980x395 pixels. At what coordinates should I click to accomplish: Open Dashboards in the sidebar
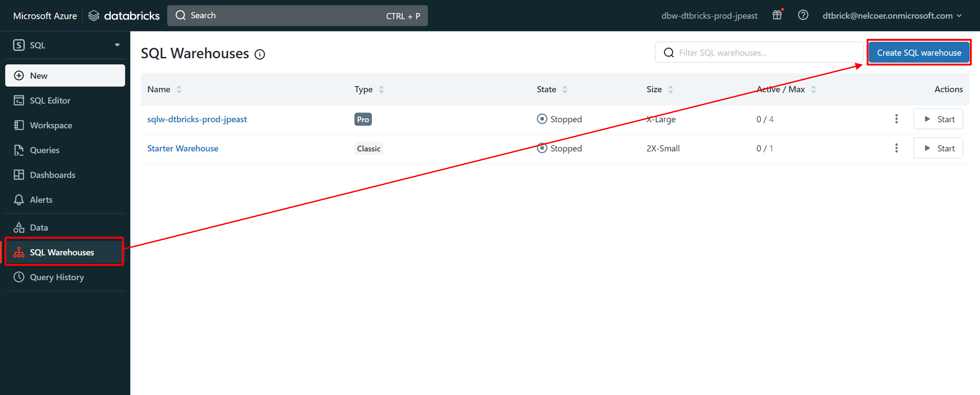tap(52, 175)
